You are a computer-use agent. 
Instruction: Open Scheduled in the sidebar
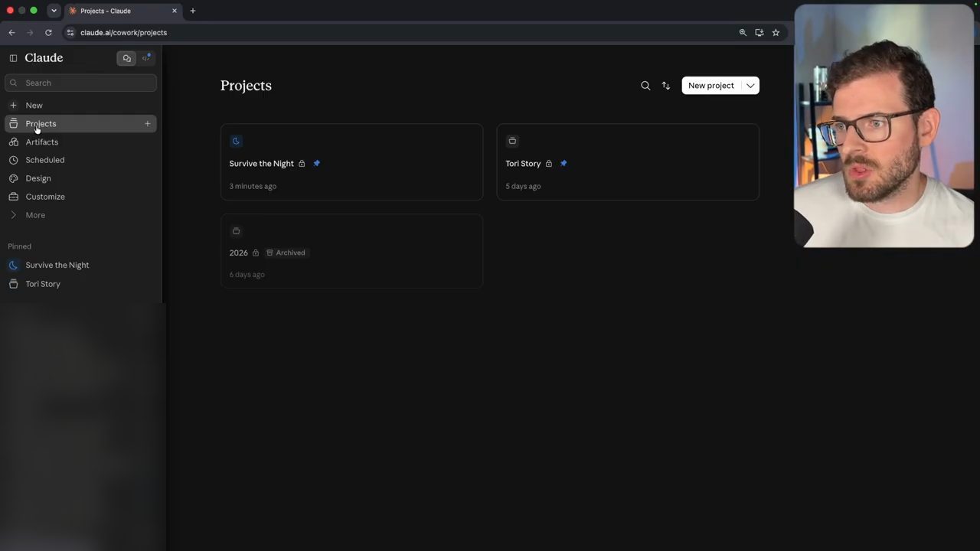click(80, 160)
